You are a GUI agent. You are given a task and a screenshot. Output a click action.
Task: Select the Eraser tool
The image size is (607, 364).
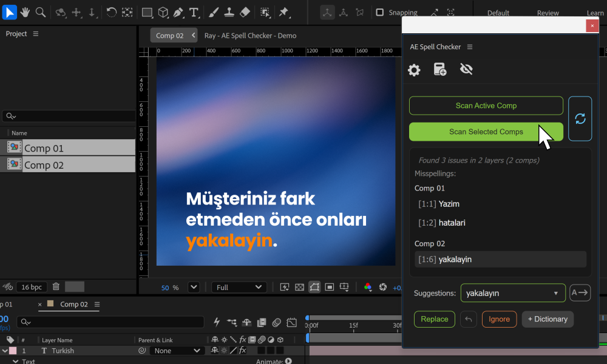click(245, 12)
